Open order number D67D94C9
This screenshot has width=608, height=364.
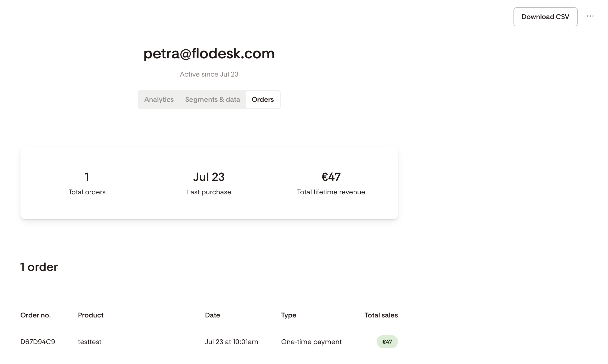click(38, 342)
